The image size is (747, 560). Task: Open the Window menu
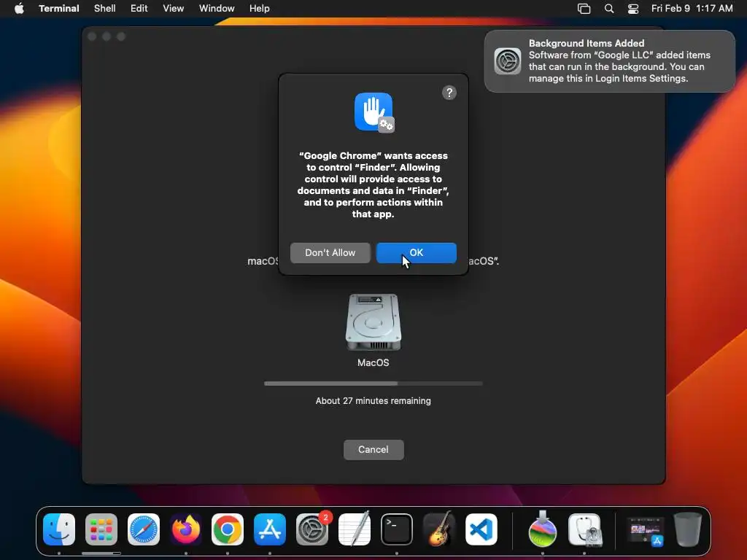coord(217,9)
